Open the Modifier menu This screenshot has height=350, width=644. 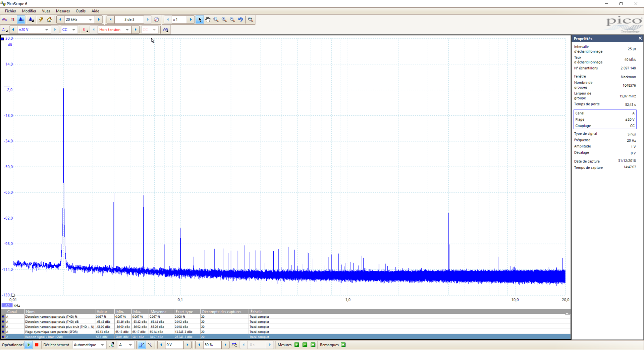(x=29, y=11)
